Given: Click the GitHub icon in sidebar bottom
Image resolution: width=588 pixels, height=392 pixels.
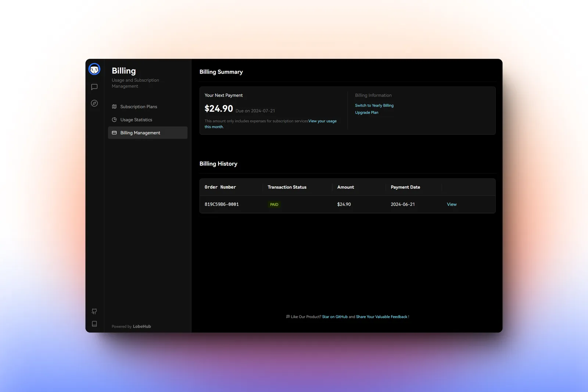Looking at the screenshot, I should (94, 311).
